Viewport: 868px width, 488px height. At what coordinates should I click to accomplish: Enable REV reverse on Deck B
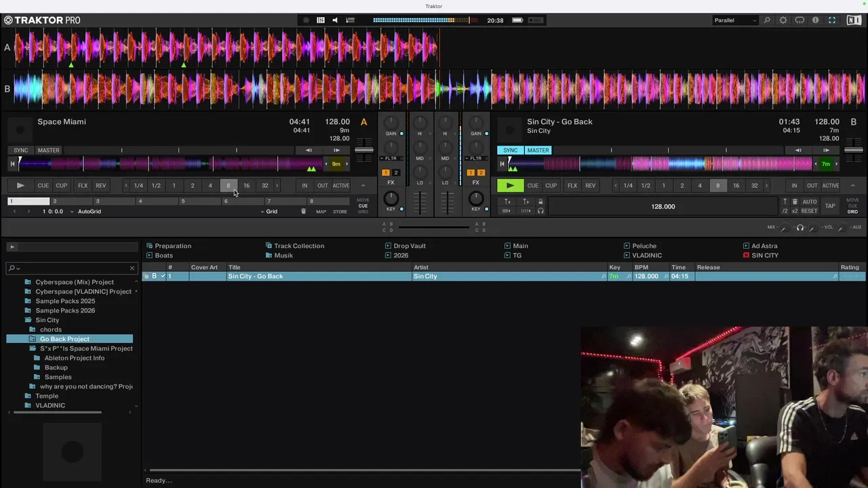coord(591,186)
